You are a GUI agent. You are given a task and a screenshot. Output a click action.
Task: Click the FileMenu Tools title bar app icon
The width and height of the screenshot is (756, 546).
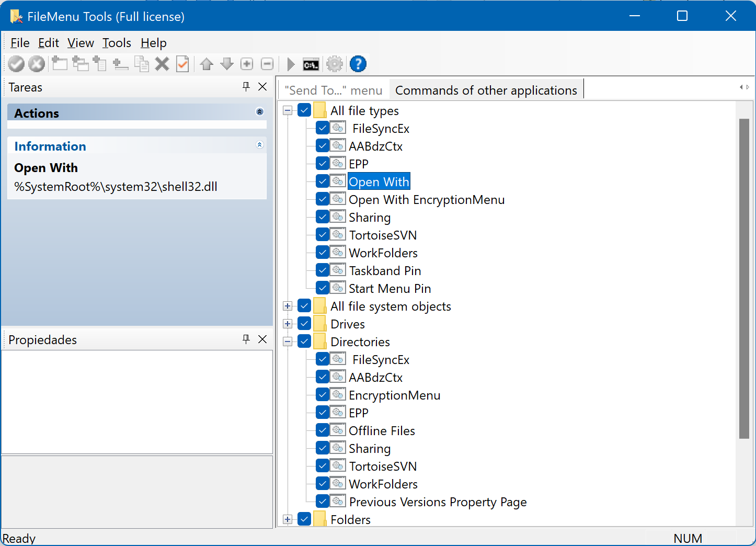tap(16, 16)
